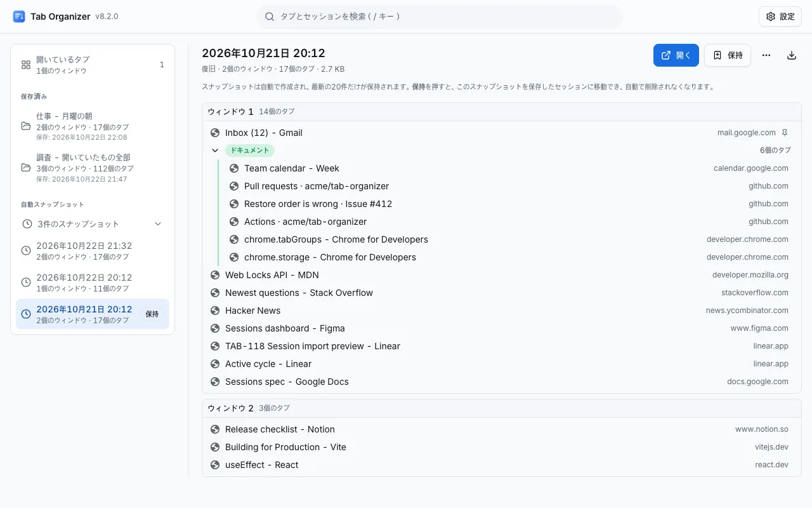Click Restore order is wrong · Issue #412
Viewport: 812px width, 508px height.
[x=509, y=204]
